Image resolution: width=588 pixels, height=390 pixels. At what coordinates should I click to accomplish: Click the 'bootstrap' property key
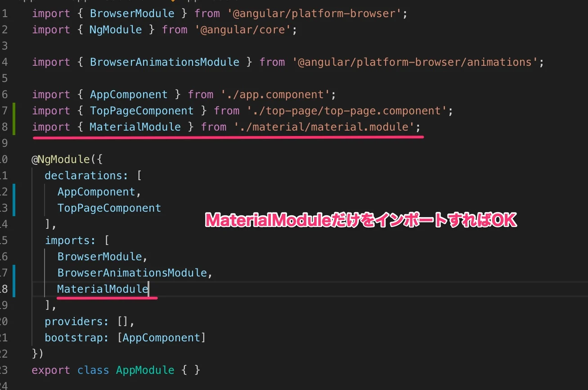73,338
